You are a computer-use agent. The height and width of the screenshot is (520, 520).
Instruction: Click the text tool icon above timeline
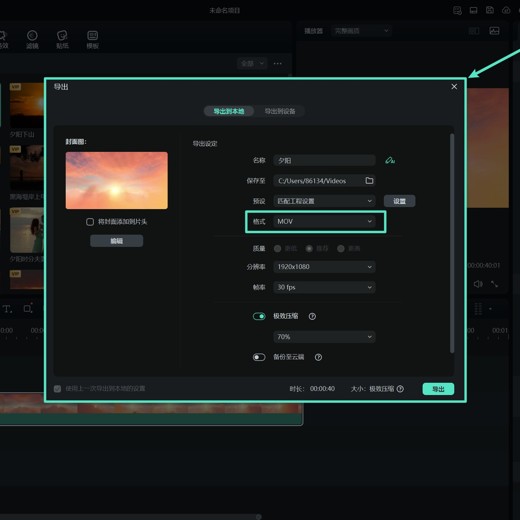click(x=8, y=309)
